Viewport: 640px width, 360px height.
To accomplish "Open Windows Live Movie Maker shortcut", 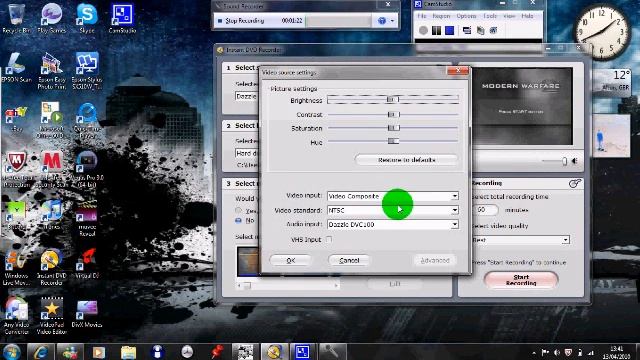I will click(x=16, y=267).
